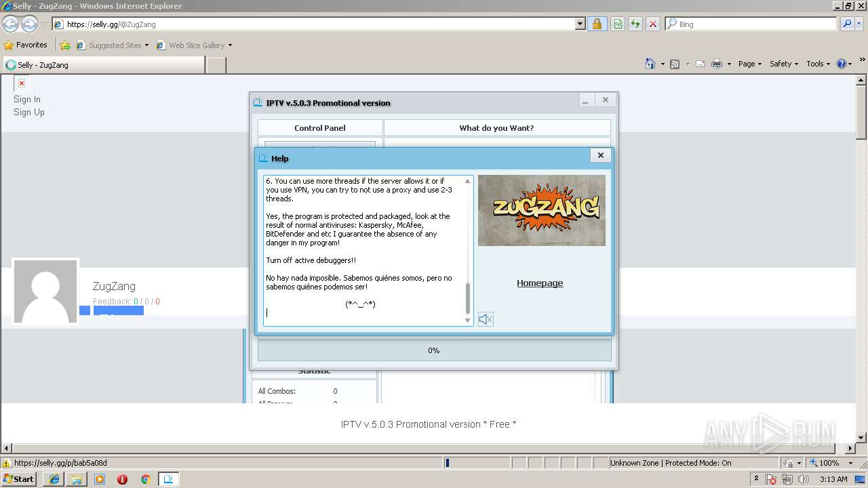Open the media player taskbar icon
This screenshot has height=488, width=868.
point(100,479)
